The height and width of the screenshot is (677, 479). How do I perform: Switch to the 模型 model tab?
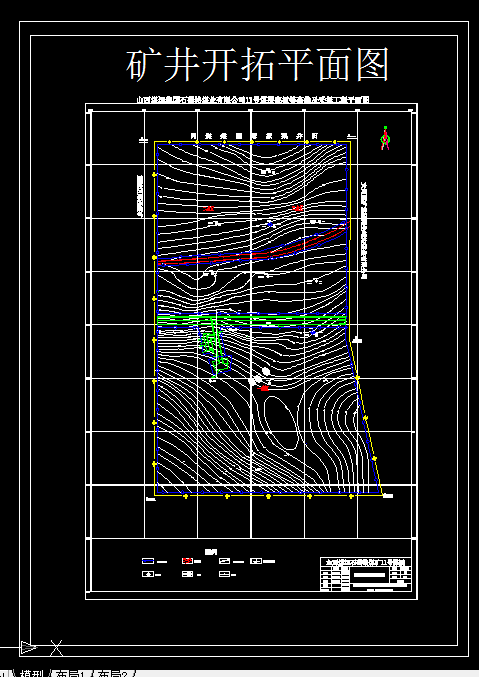pyautogui.click(x=32, y=674)
